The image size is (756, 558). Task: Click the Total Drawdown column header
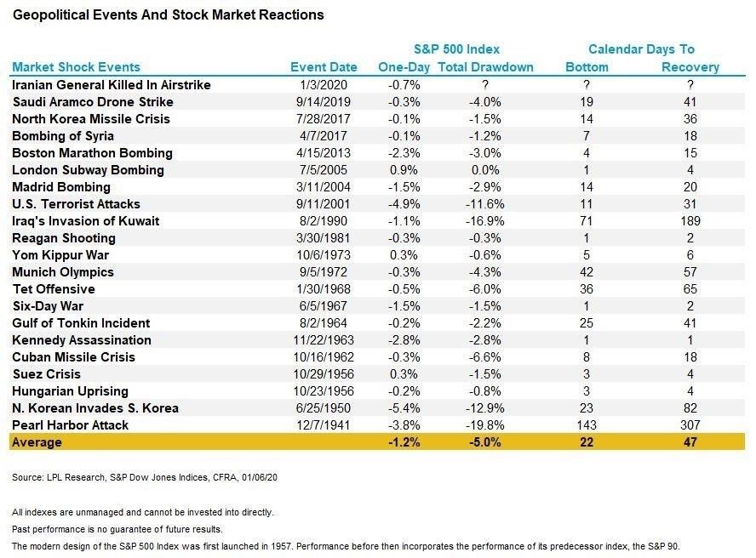click(x=485, y=67)
